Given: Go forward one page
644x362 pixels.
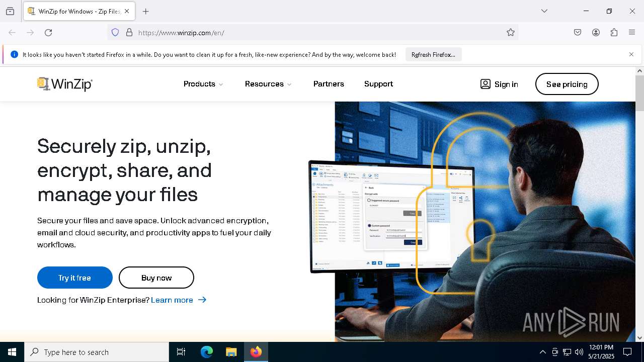Looking at the screenshot, I should (x=30, y=33).
